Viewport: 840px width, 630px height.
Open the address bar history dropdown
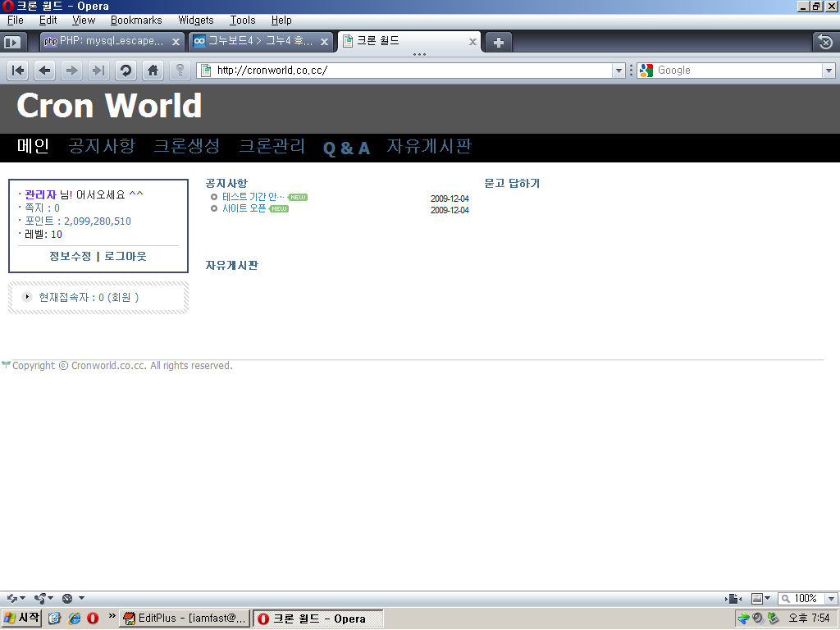pyautogui.click(x=619, y=71)
